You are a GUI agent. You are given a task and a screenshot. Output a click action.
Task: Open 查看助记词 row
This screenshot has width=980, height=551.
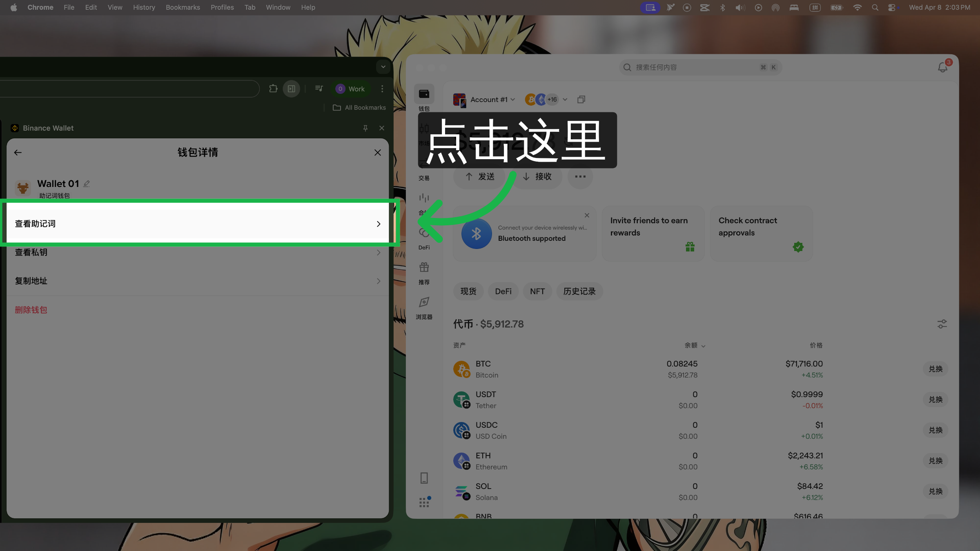click(198, 224)
